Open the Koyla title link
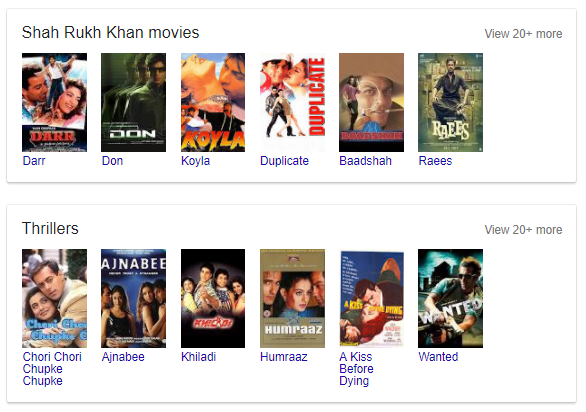The width and height of the screenshot is (586, 412). click(x=195, y=161)
